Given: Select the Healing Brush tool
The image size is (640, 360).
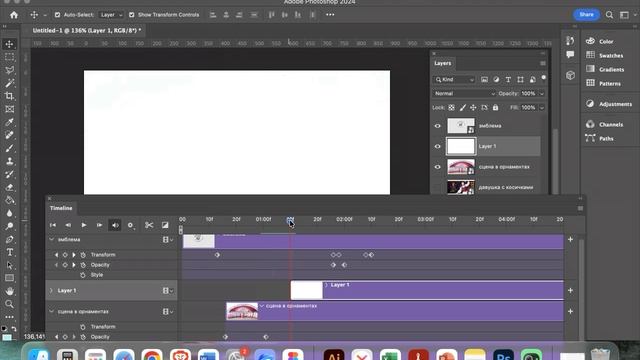Looking at the screenshot, I should 9,136.
